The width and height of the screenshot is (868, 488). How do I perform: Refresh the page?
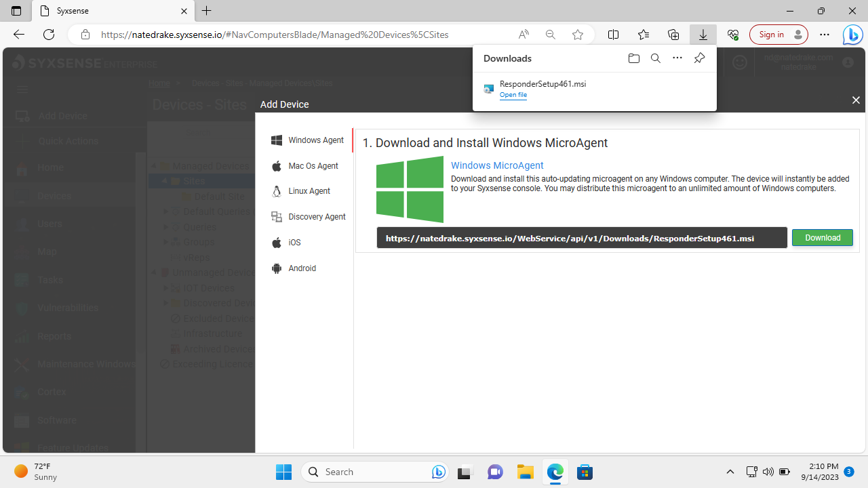pos(49,35)
